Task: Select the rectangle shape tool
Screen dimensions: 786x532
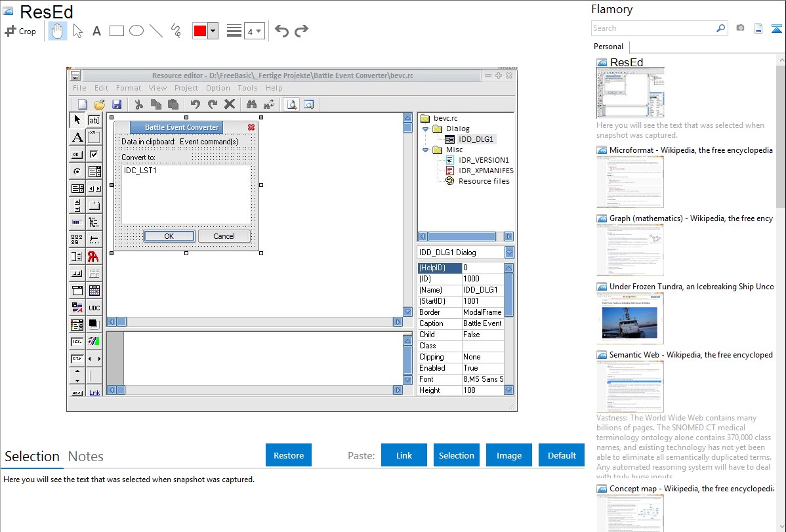Action: pyautogui.click(x=117, y=31)
